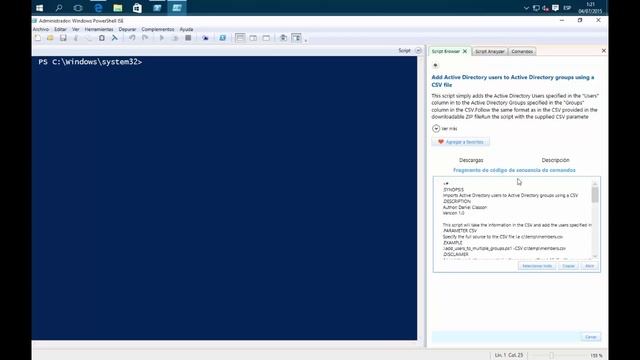Show the script pane on top layout
Viewport: 640px width, 360px height.
click(x=240, y=38)
